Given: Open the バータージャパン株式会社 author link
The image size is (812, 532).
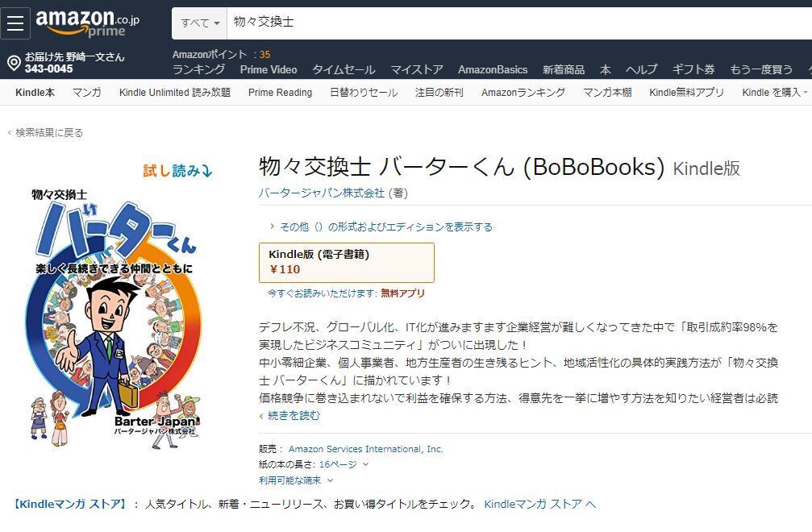Looking at the screenshot, I should pos(321,193).
